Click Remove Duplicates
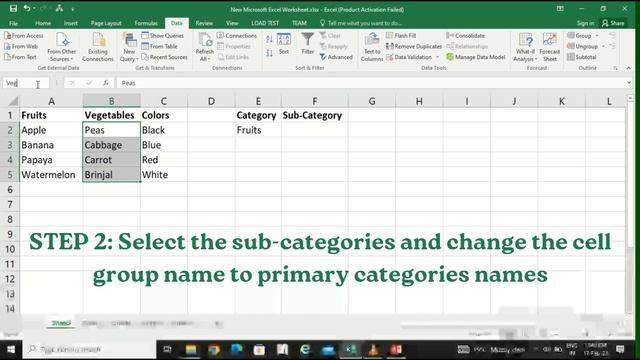 pyautogui.click(x=414, y=47)
